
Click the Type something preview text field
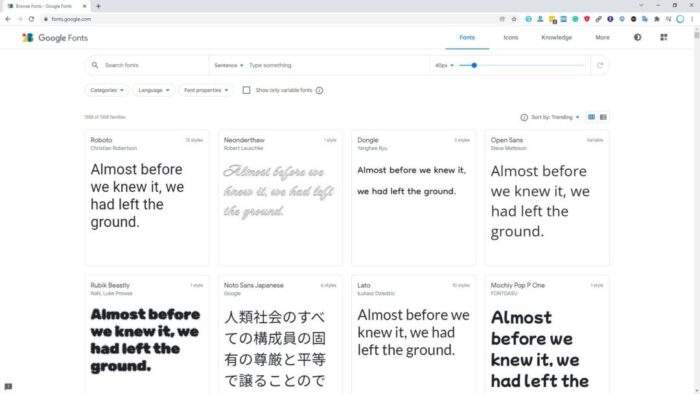pyautogui.click(x=337, y=65)
